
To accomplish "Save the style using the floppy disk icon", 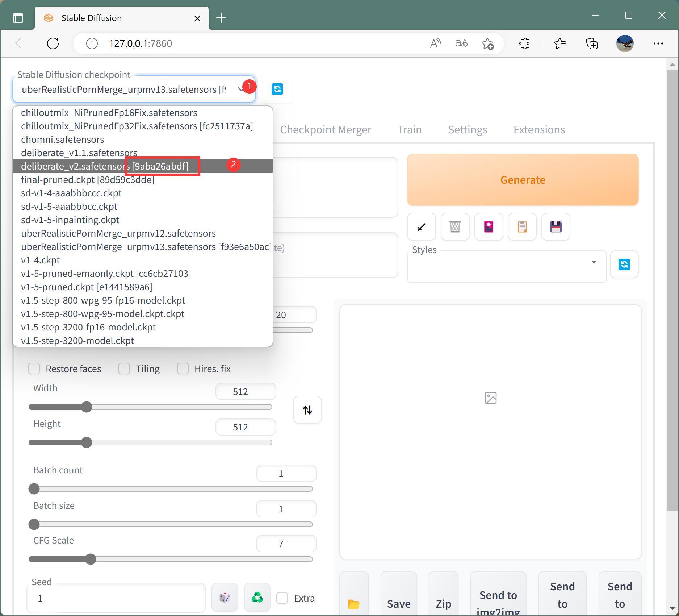I will pyautogui.click(x=556, y=227).
